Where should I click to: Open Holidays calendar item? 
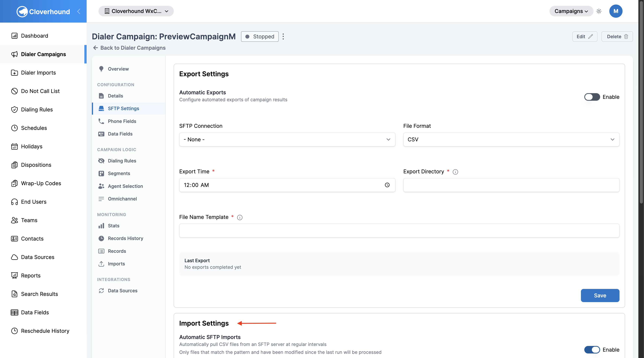27,146
